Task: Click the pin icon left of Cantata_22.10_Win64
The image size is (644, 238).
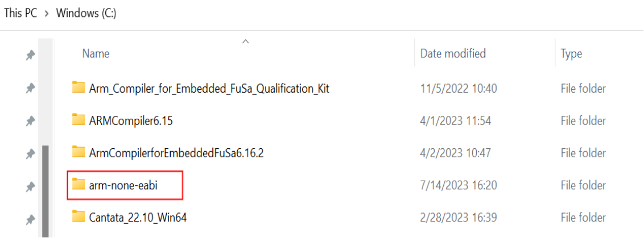Action: click(x=31, y=219)
